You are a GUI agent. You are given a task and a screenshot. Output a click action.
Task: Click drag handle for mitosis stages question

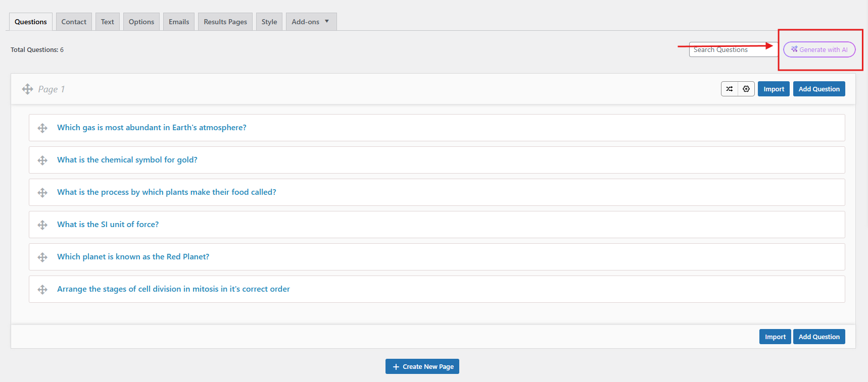click(42, 290)
